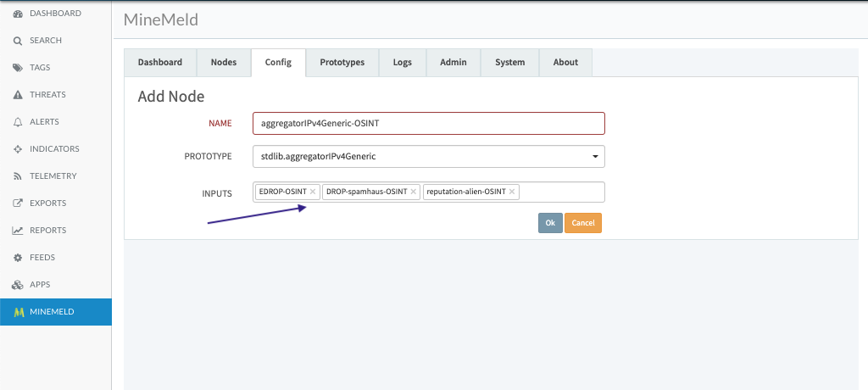Click the Reports chart icon
The width and height of the screenshot is (868, 390).
click(18, 231)
